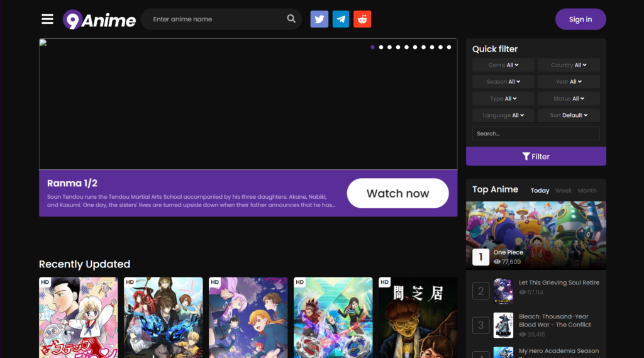The width and height of the screenshot is (644, 358).
Task: Expand the Season dropdown
Action: point(503,82)
